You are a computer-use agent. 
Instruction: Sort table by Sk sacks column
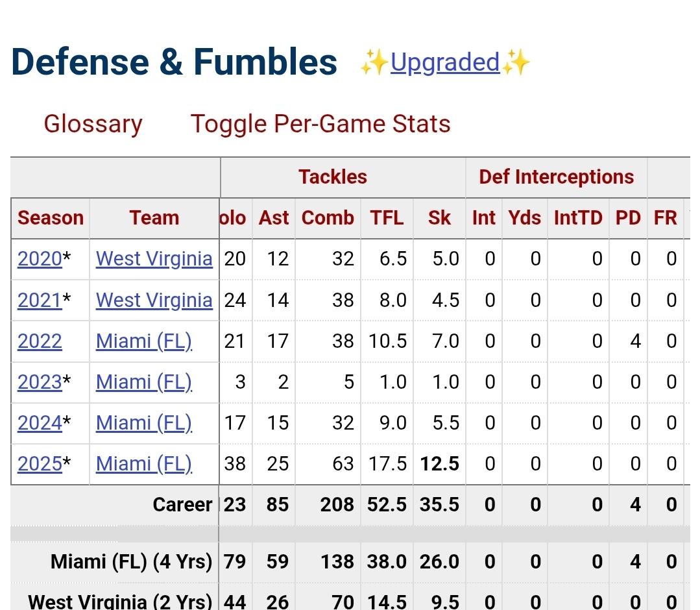(439, 217)
